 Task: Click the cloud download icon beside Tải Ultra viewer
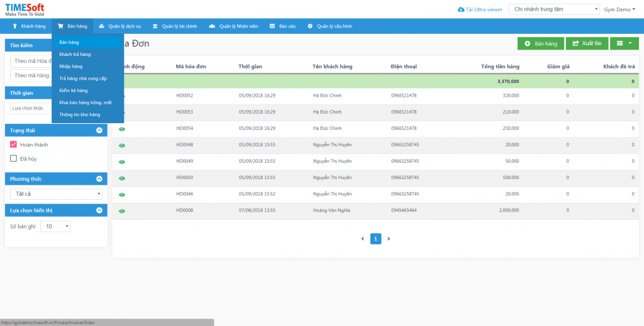[x=461, y=9]
